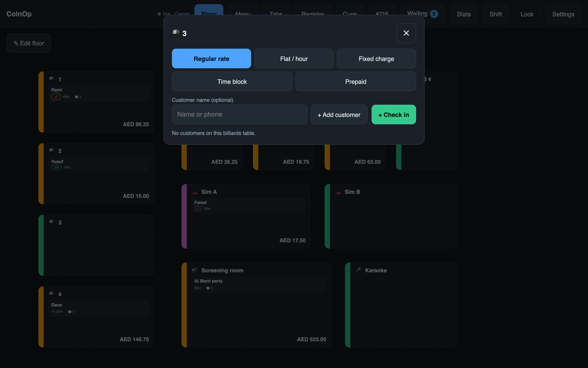Image resolution: width=588 pixels, height=368 pixels.
Task: Select Faisal's session on Sim A
Action: [x=248, y=205]
